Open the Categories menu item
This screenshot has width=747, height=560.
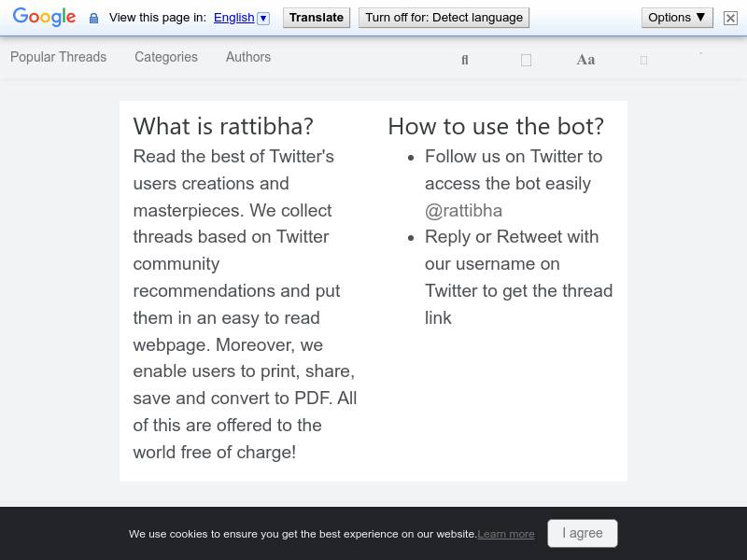[x=166, y=57]
